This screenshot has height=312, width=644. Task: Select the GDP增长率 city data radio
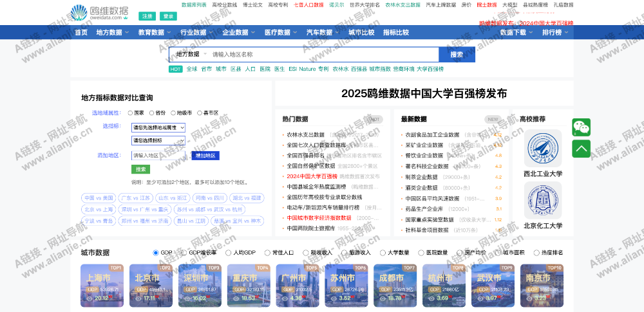click(183, 253)
